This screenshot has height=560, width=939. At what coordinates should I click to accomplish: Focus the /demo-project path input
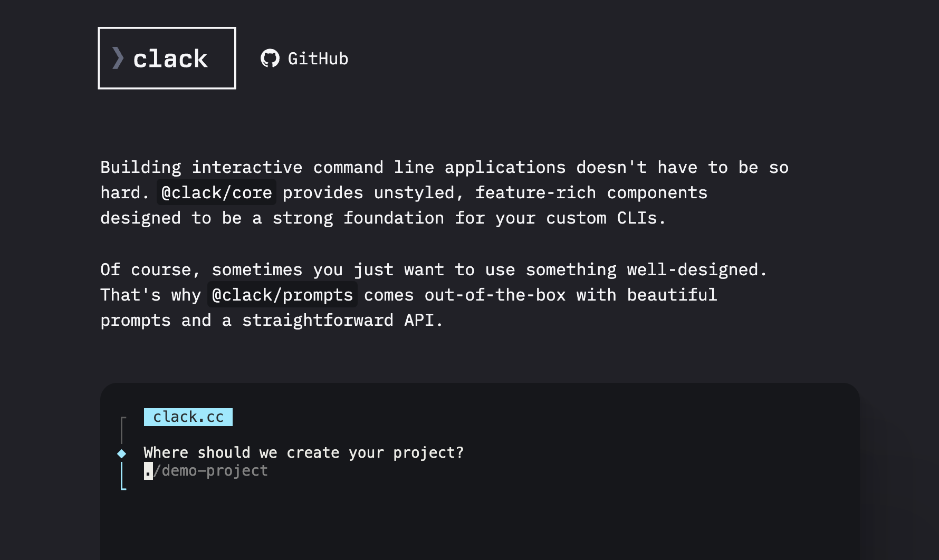(x=211, y=471)
